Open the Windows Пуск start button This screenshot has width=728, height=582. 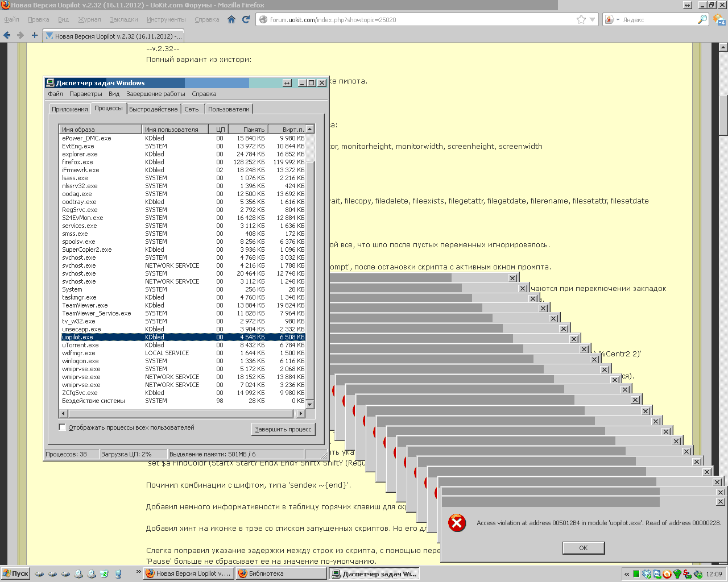pos(15,573)
